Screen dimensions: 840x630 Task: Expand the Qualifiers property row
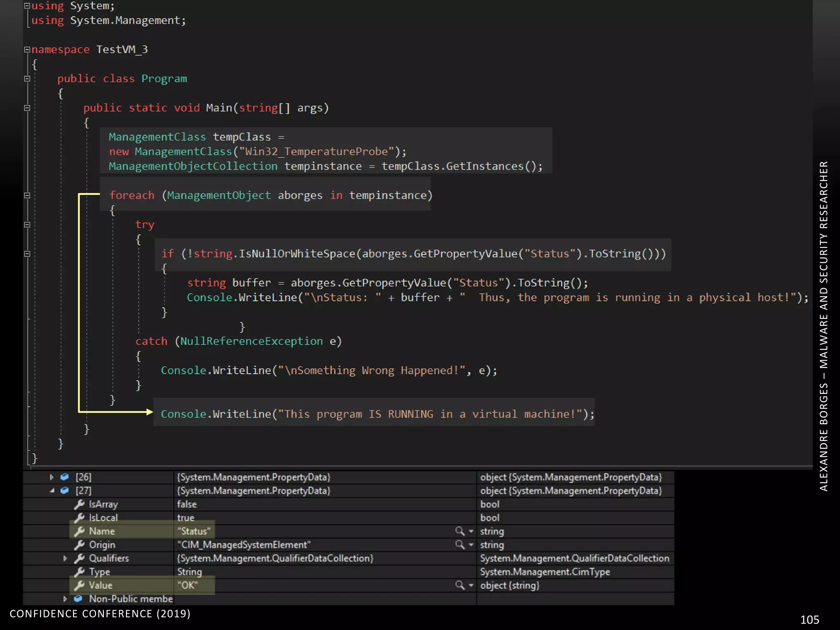[65, 558]
